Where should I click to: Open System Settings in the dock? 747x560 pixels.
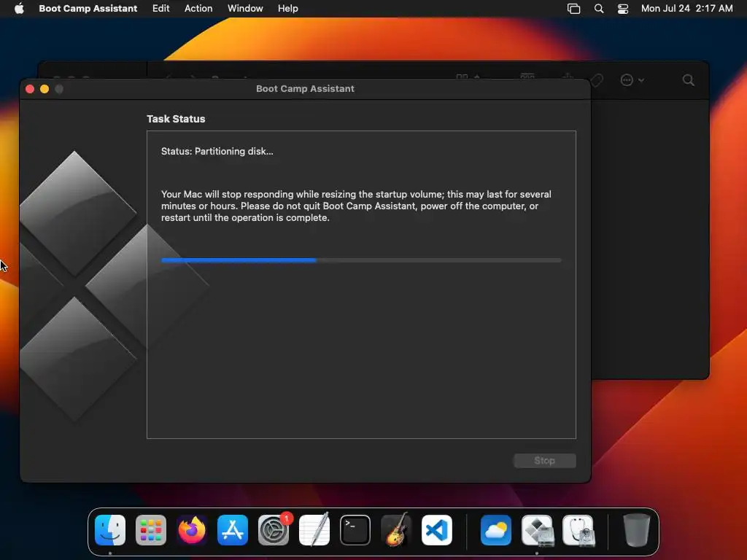tap(274, 530)
